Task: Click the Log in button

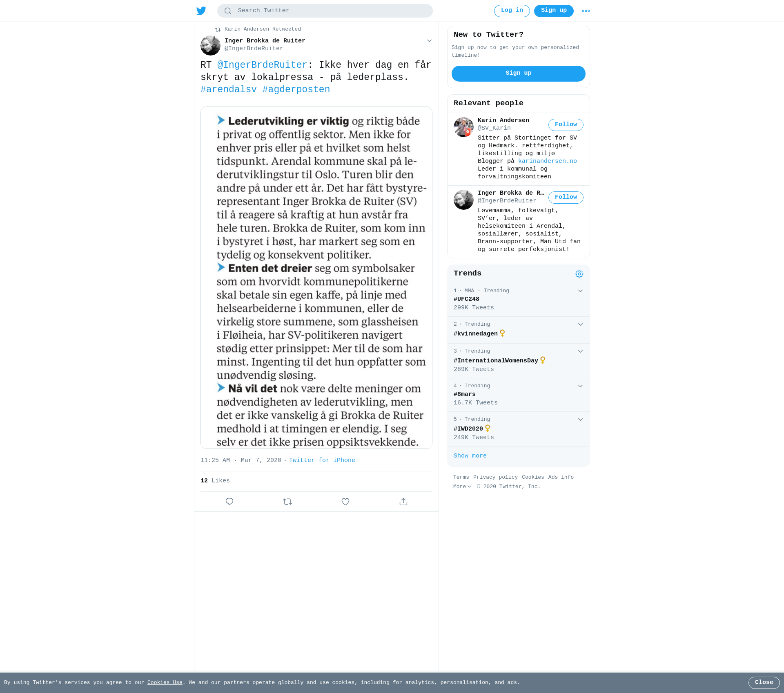Action: click(x=512, y=11)
